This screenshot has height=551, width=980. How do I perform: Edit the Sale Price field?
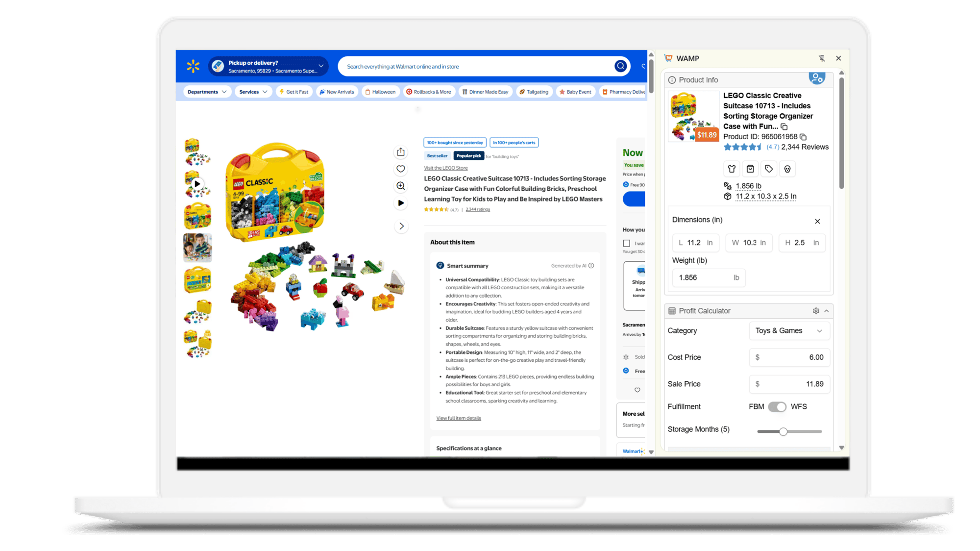coord(789,384)
